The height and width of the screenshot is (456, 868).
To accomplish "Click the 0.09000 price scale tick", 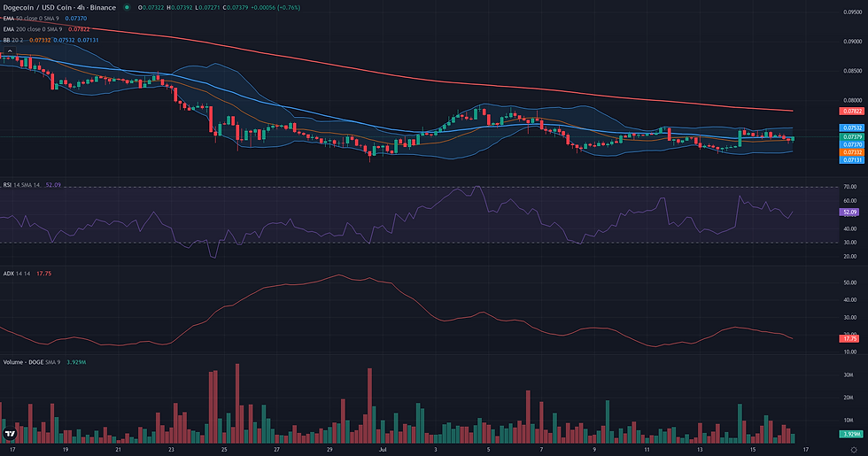I will tap(852, 42).
